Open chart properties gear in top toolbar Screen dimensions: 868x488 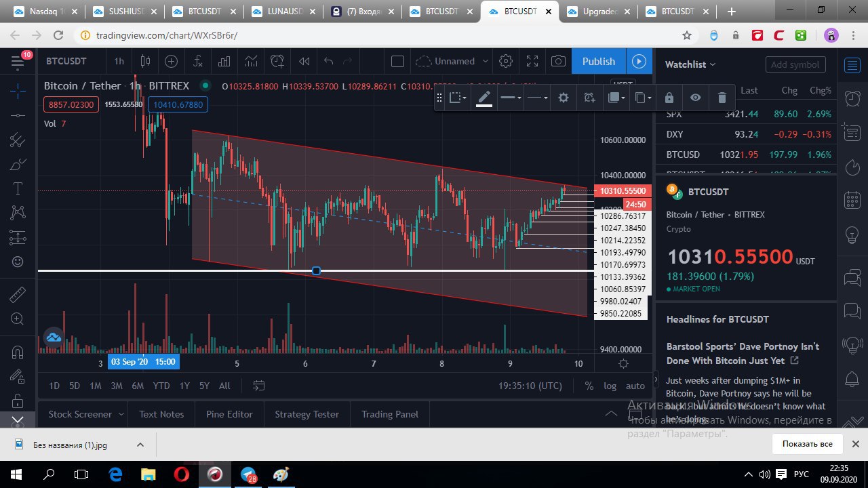pos(505,61)
